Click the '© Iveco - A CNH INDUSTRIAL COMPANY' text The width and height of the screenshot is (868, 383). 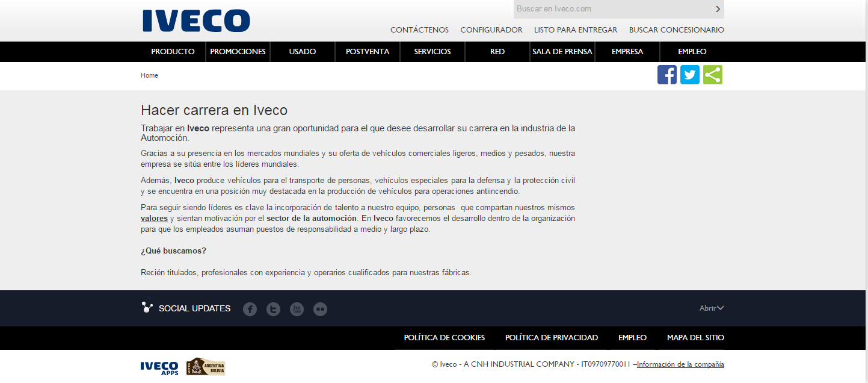(x=503, y=364)
